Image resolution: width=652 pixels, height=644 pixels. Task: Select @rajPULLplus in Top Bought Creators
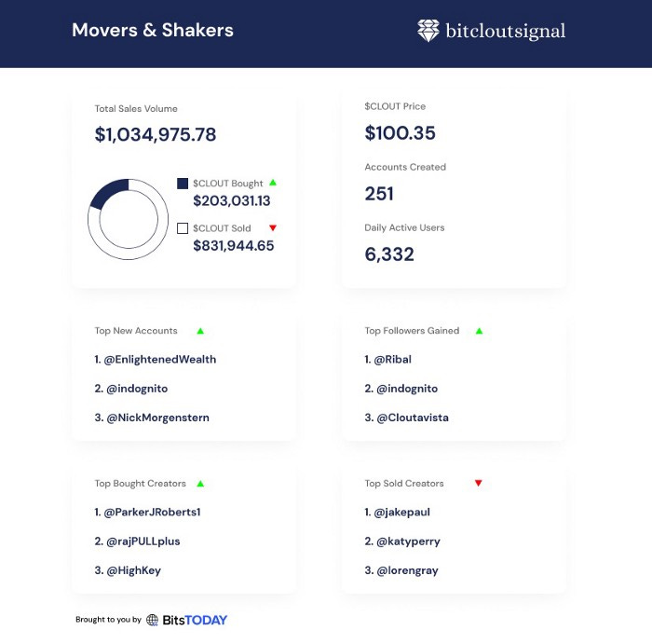pyautogui.click(x=137, y=541)
